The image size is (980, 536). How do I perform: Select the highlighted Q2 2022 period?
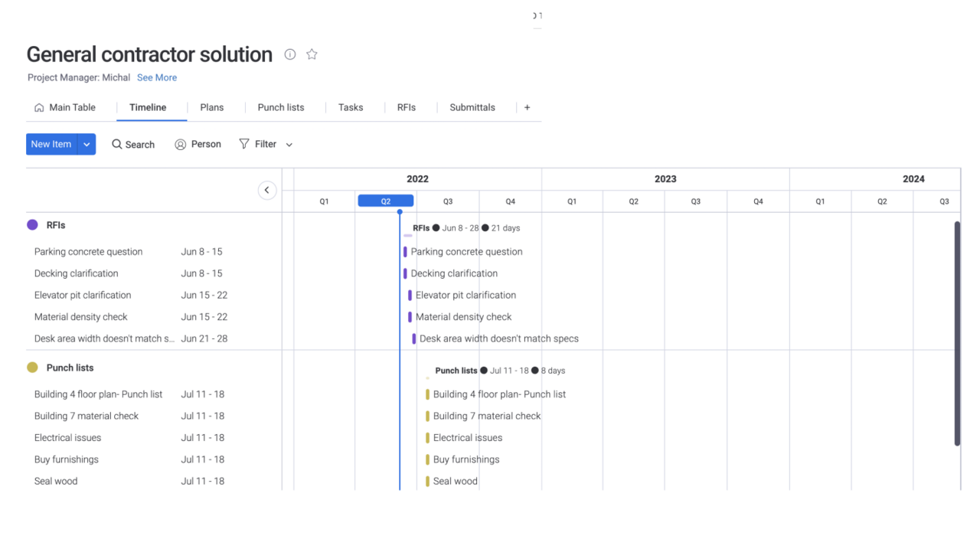(x=385, y=201)
